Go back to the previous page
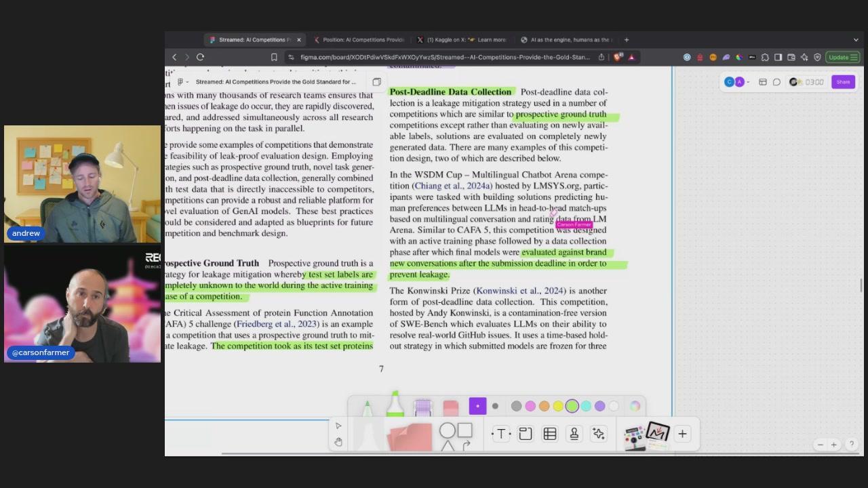Screen dimensions: 868x488 (x=174, y=57)
